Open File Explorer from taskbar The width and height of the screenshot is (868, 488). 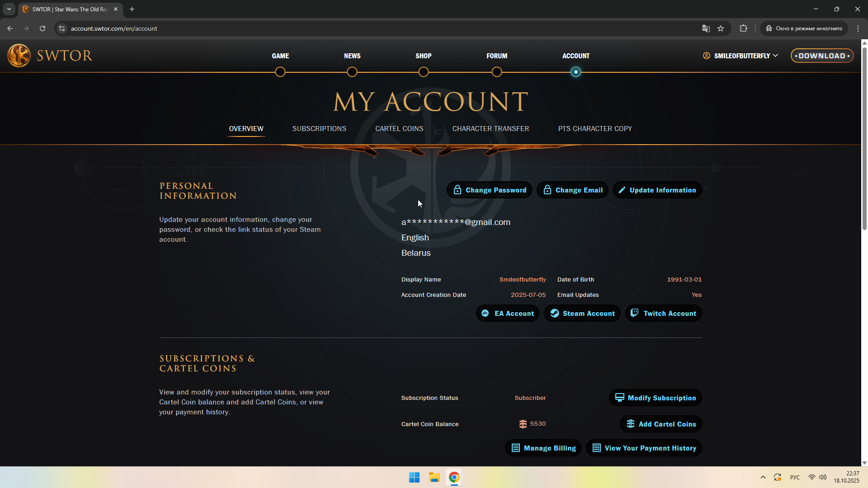tap(434, 477)
